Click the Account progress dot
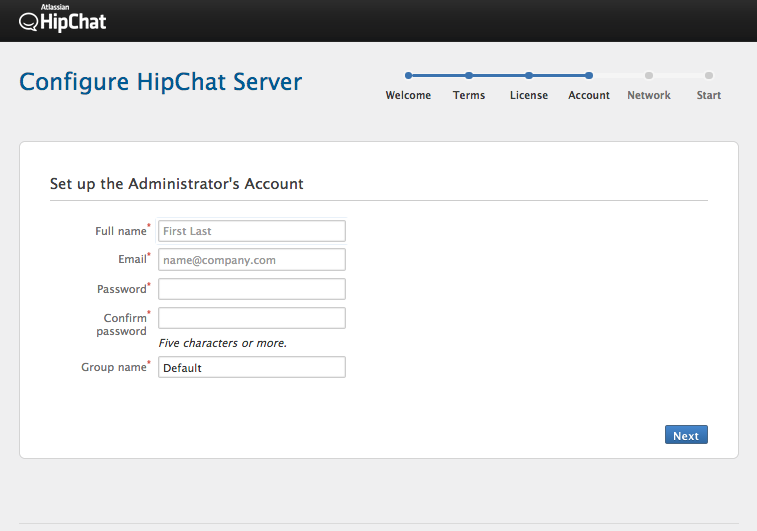 [589, 75]
